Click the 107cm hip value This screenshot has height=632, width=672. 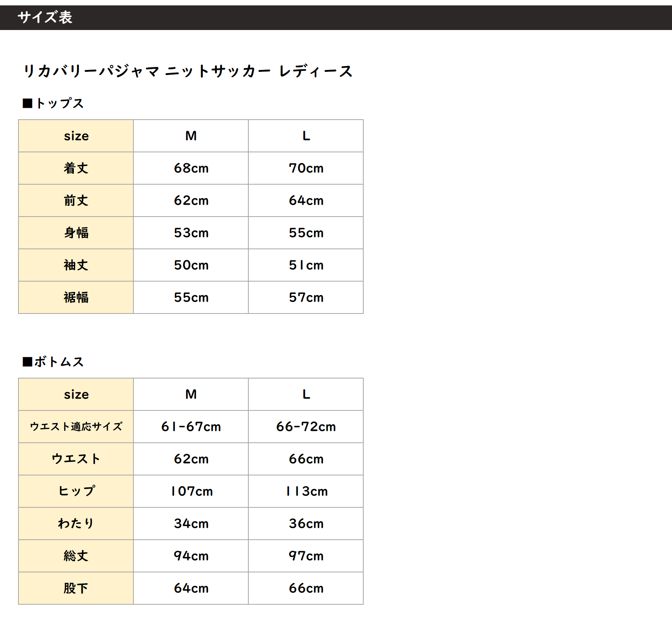pyautogui.click(x=191, y=491)
